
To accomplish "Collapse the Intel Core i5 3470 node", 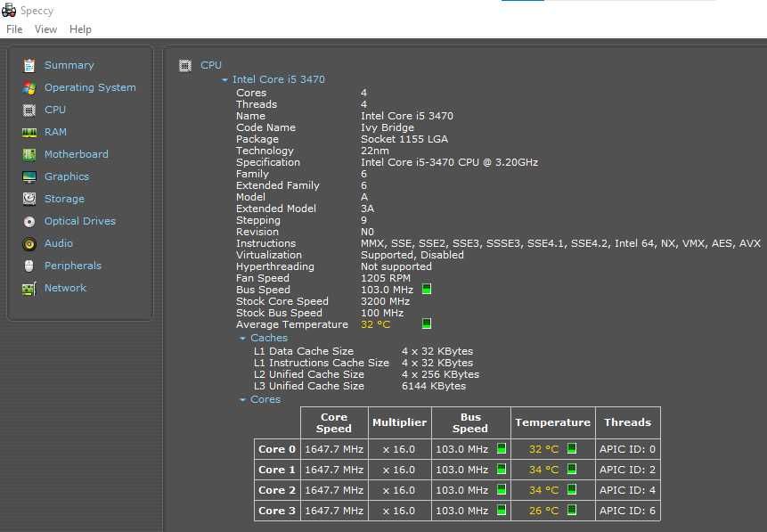I will pyautogui.click(x=224, y=80).
